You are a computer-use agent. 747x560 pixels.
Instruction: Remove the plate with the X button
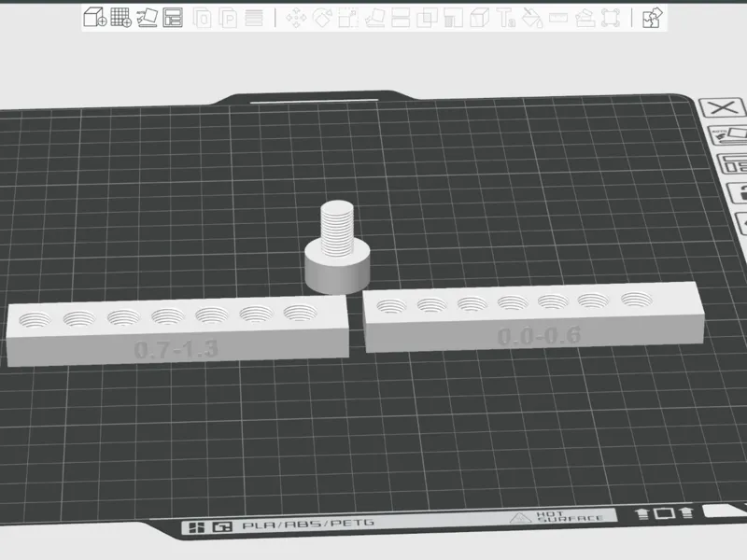click(722, 107)
